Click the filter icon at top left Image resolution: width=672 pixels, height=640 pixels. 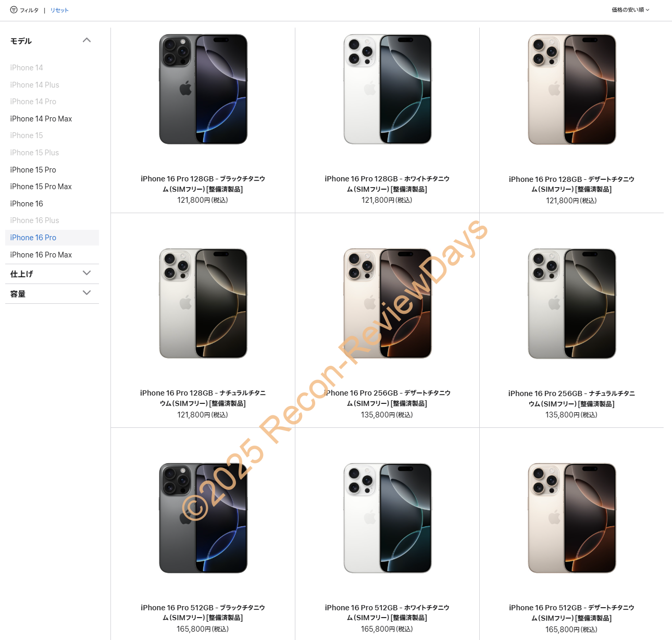pyautogui.click(x=14, y=10)
